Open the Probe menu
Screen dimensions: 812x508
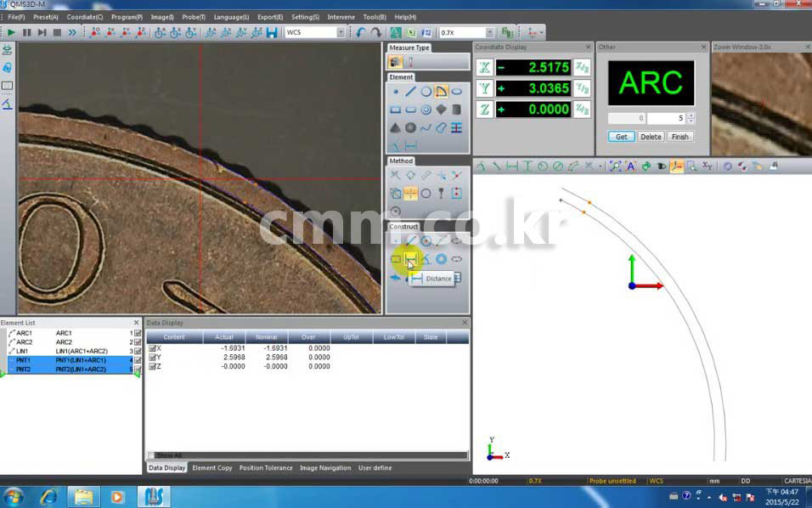tap(194, 17)
